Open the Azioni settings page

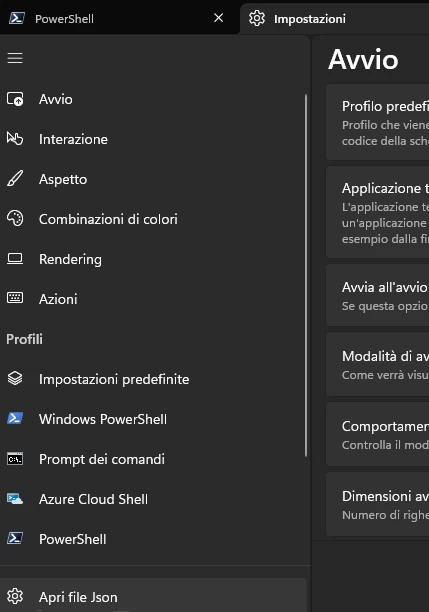click(153, 299)
